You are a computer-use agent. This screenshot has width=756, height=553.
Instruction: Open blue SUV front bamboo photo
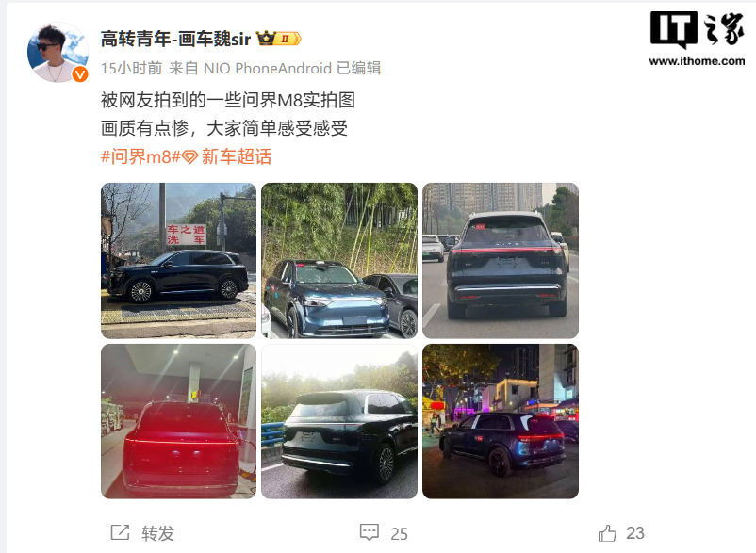pos(339,261)
